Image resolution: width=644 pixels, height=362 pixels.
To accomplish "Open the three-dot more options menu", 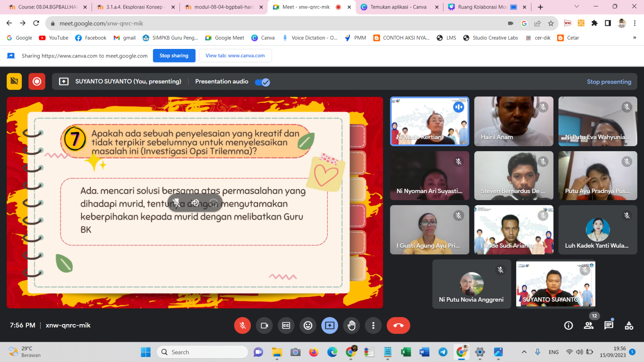I will [x=373, y=326].
